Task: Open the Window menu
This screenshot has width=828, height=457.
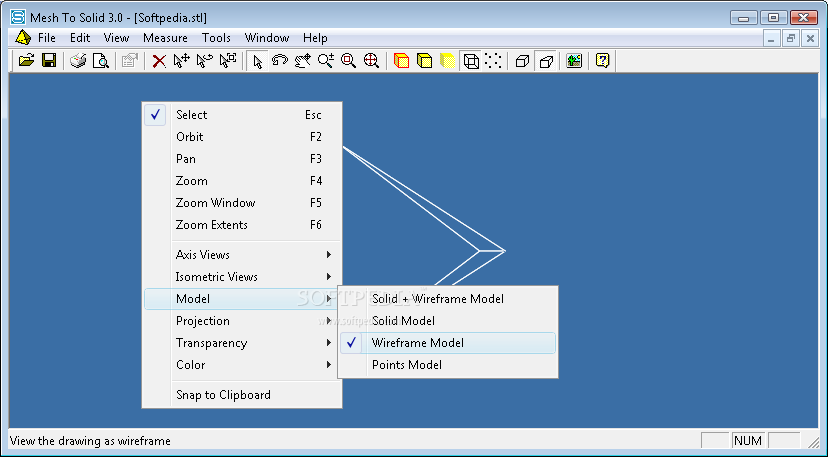Action: tap(267, 38)
